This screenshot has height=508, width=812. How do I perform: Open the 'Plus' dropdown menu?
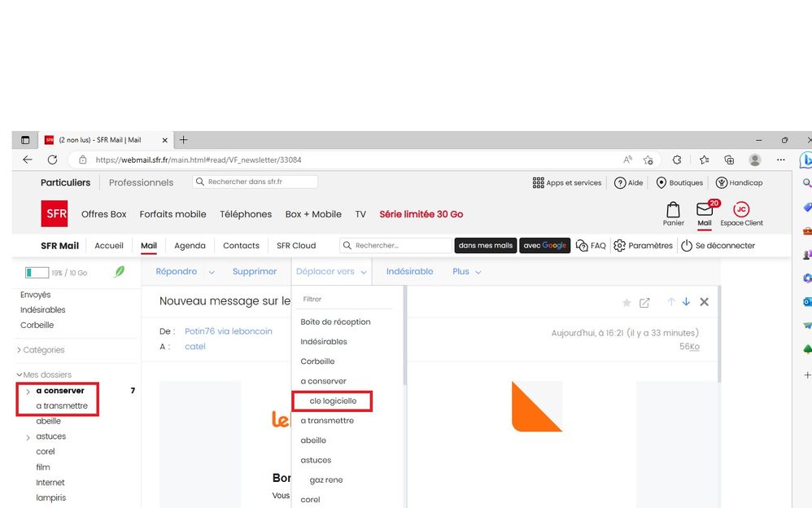coord(466,272)
